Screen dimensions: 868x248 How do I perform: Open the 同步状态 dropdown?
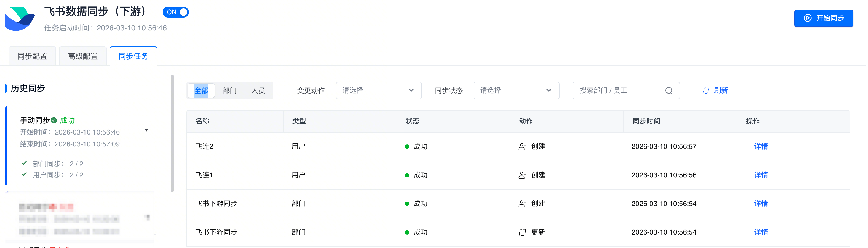point(516,91)
